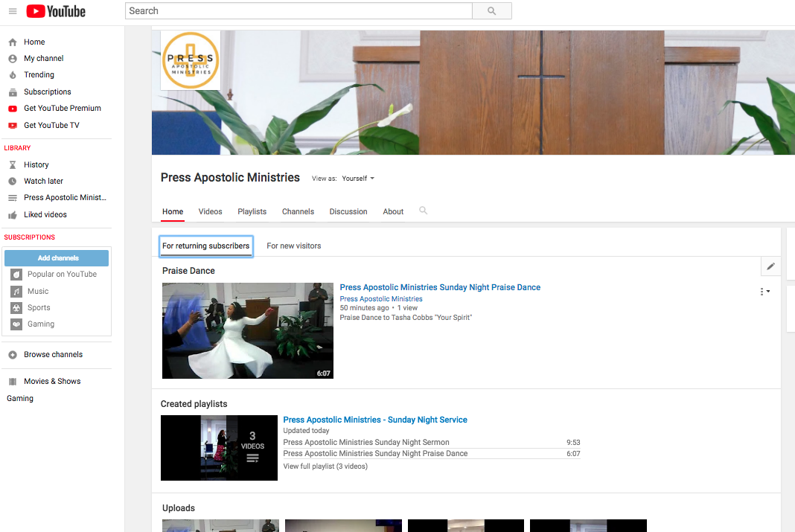Open Sunday Night Sermon playlist entry
Image resolution: width=795 pixels, height=532 pixels.
click(366, 442)
